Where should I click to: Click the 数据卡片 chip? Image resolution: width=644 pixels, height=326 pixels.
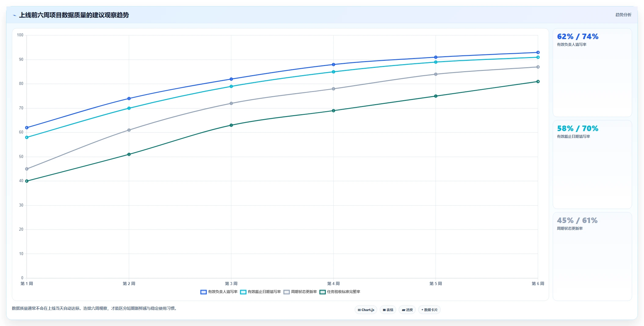429,310
